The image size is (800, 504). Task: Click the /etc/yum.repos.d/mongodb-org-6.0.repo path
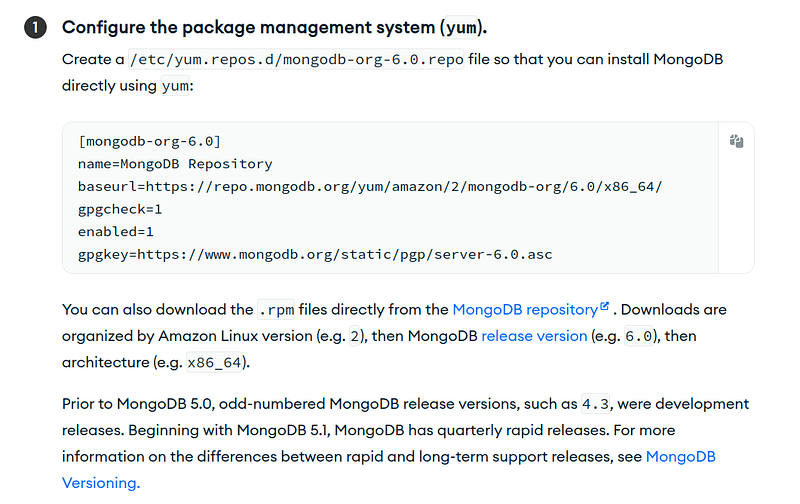(296, 60)
